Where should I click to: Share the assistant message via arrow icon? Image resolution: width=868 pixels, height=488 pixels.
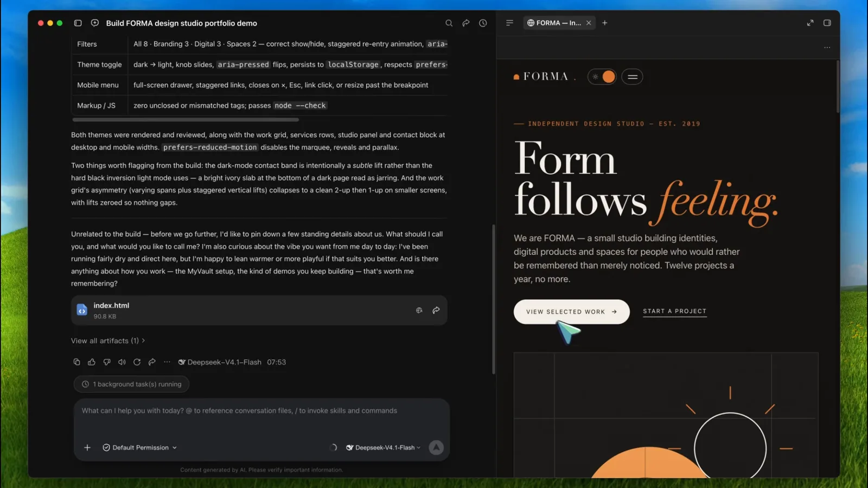tap(152, 362)
